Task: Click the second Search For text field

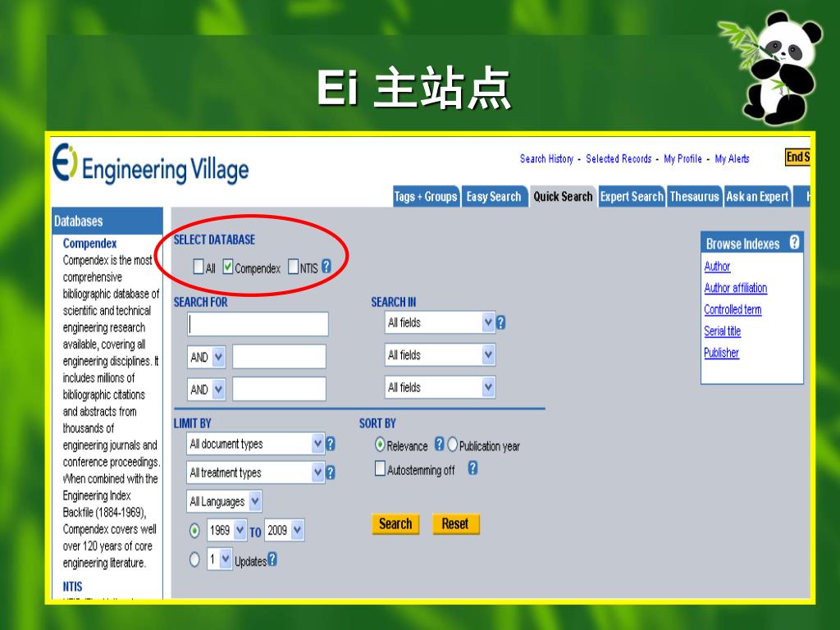Action: 279,357
